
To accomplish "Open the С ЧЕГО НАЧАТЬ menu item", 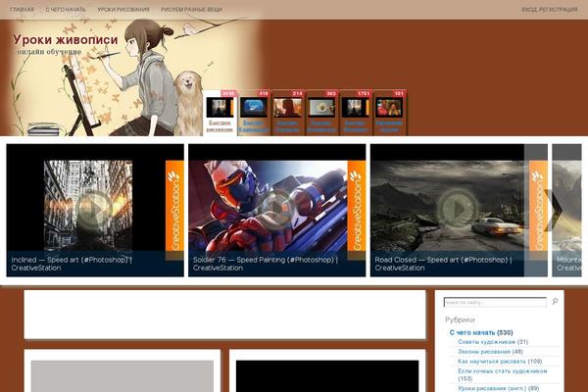I will 66,10.
